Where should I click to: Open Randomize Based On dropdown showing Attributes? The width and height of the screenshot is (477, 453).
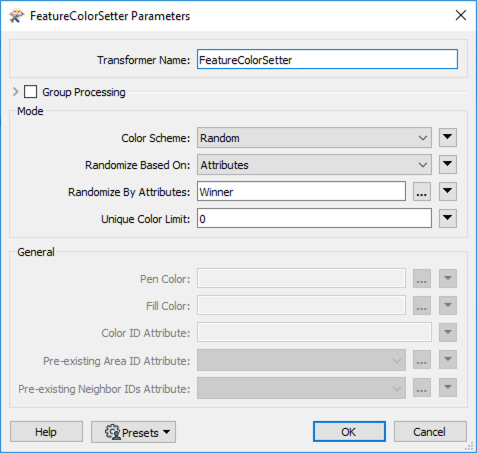[314, 165]
